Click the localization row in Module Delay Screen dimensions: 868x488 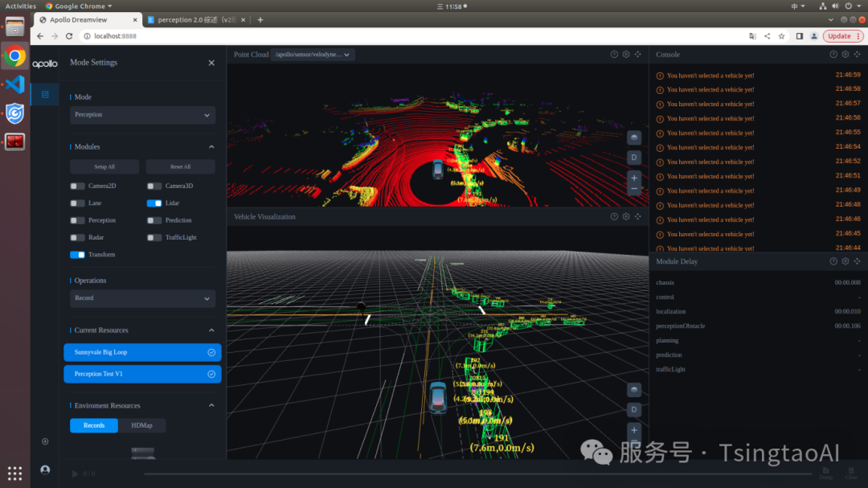point(759,311)
